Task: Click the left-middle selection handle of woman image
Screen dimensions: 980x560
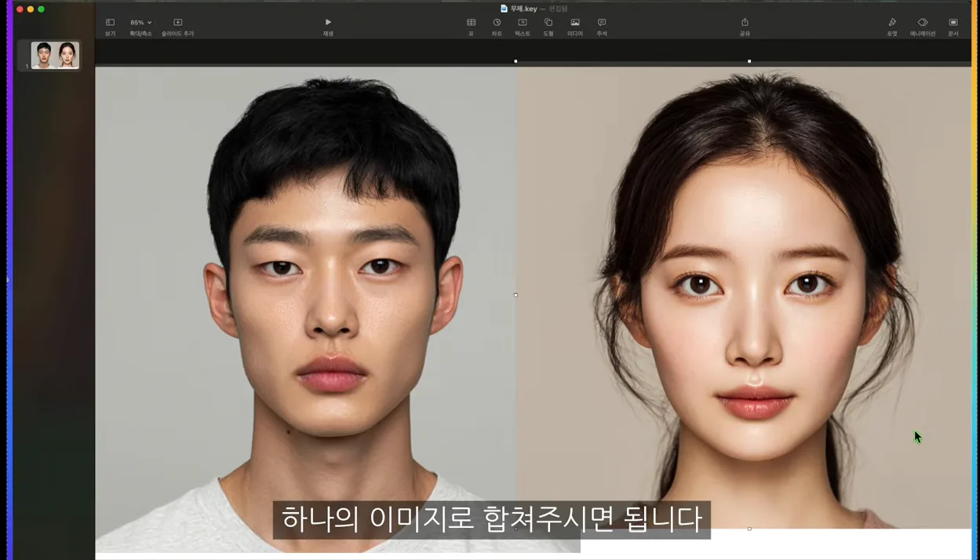Action: coord(516,295)
